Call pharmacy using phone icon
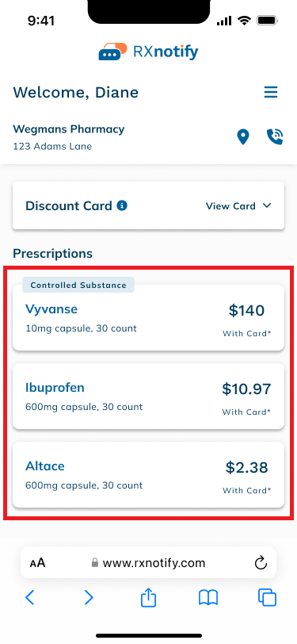 [275, 136]
